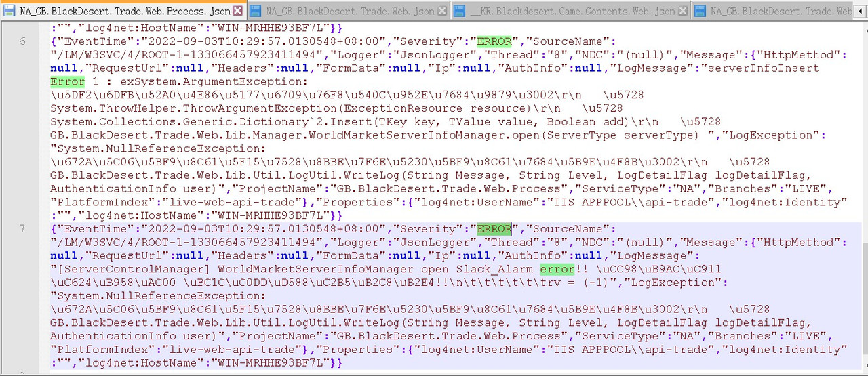Click line number 6 in the margin

22,41
